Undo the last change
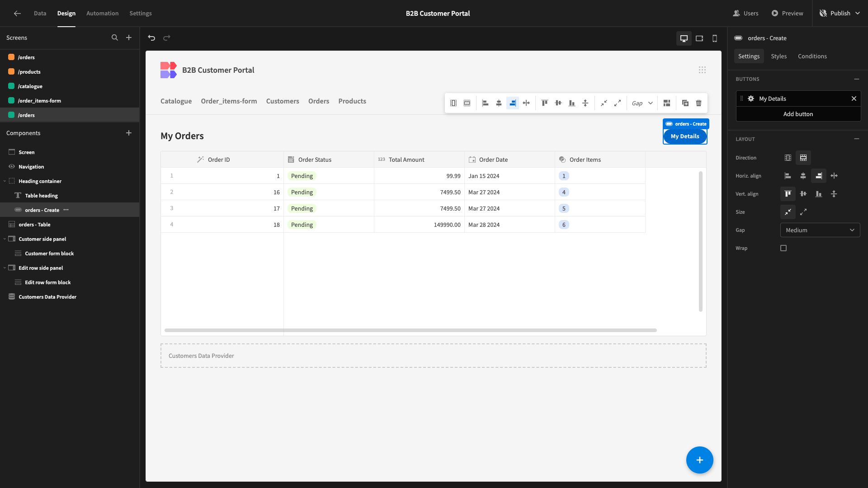Screen dimensions: 868x488 click(151, 38)
